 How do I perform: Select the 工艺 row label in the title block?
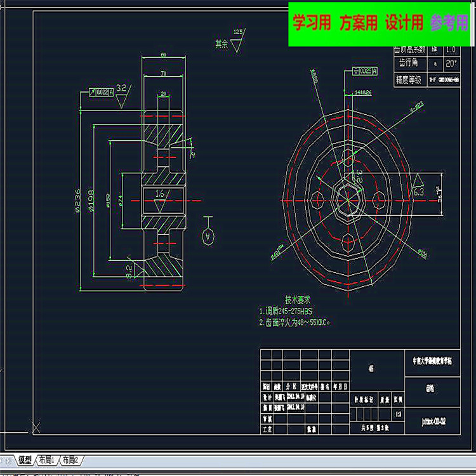(x=267, y=429)
